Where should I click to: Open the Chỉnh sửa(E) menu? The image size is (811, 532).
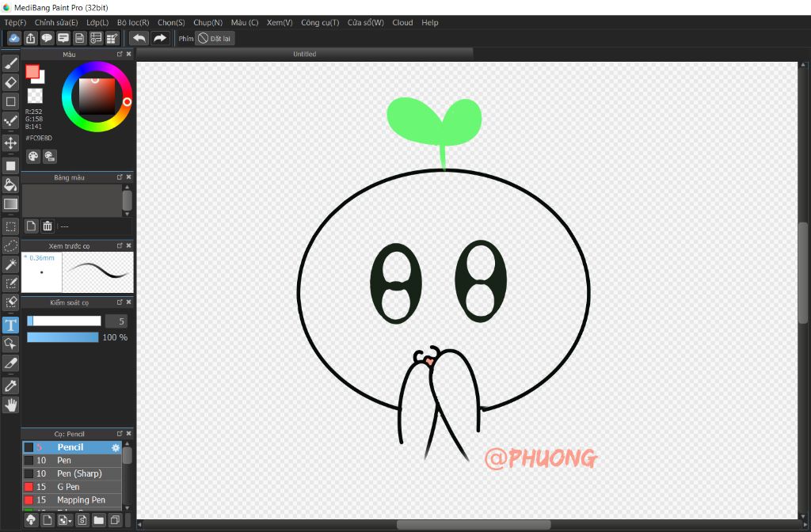(56, 22)
